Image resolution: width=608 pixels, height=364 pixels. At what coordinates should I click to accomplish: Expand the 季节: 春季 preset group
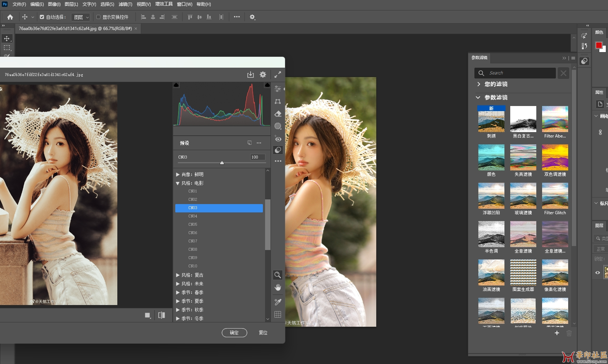coord(178,292)
